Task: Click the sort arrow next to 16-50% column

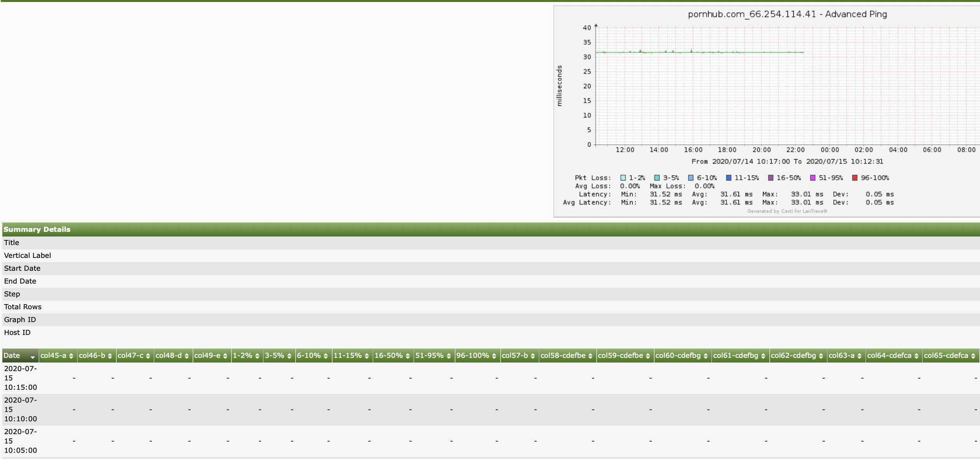Action: (407, 355)
